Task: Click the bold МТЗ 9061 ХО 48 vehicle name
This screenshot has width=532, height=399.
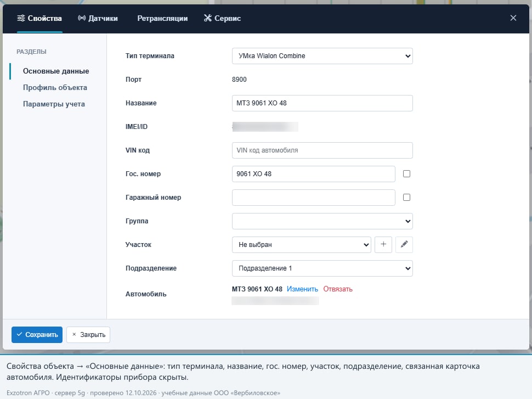Action: pos(257,289)
